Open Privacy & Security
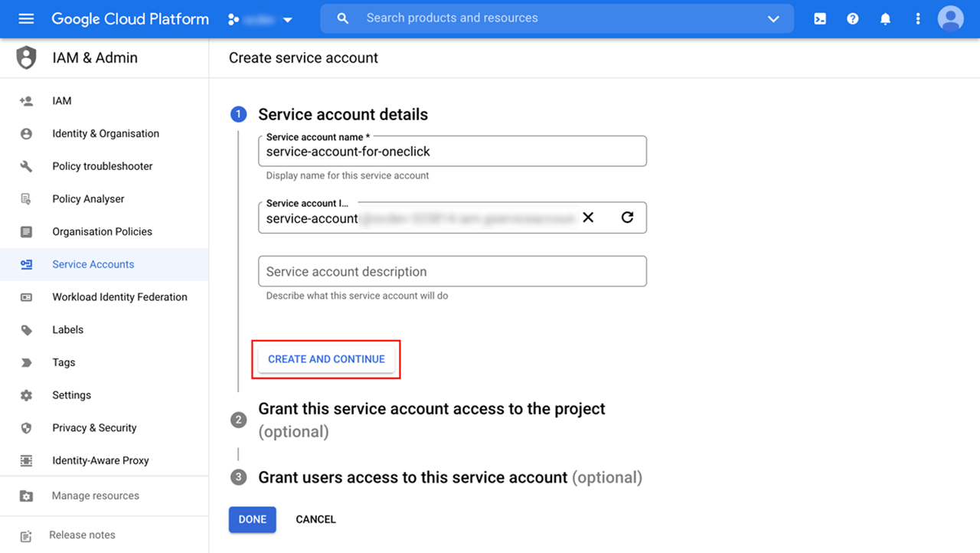Viewport: 980px width, 553px height. tap(104, 427)
